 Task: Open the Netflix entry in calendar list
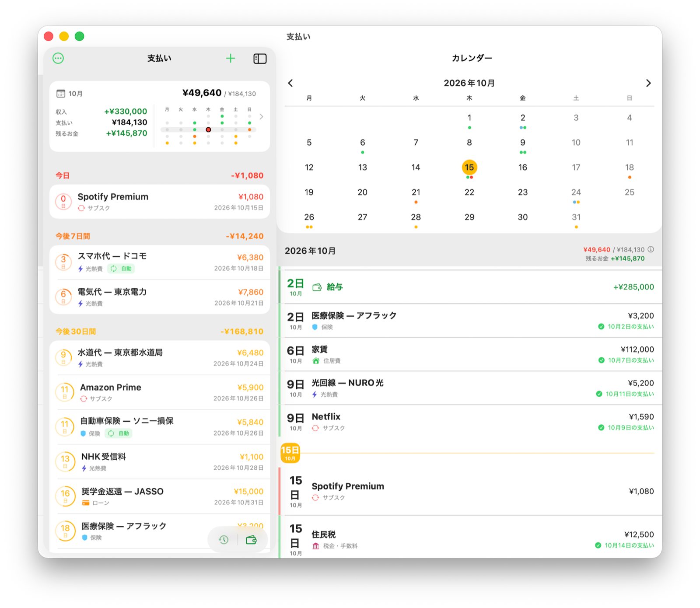click(x=470, y=422)
